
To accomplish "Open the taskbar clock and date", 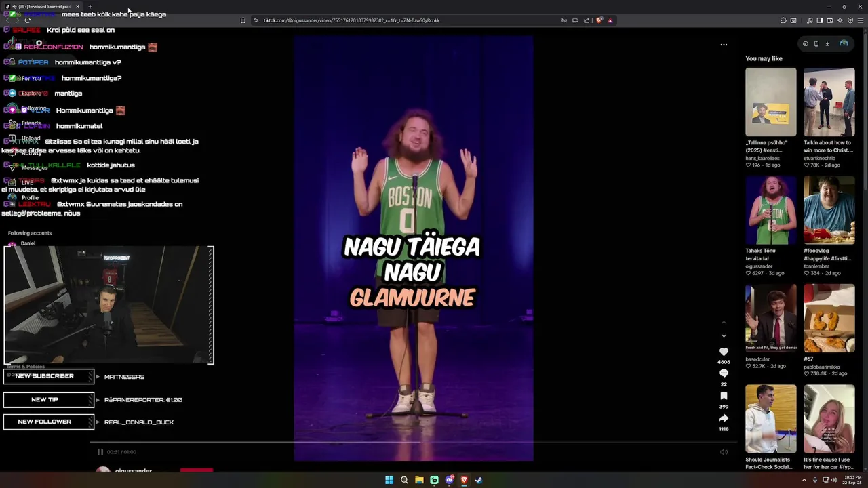I will (853, 480).
